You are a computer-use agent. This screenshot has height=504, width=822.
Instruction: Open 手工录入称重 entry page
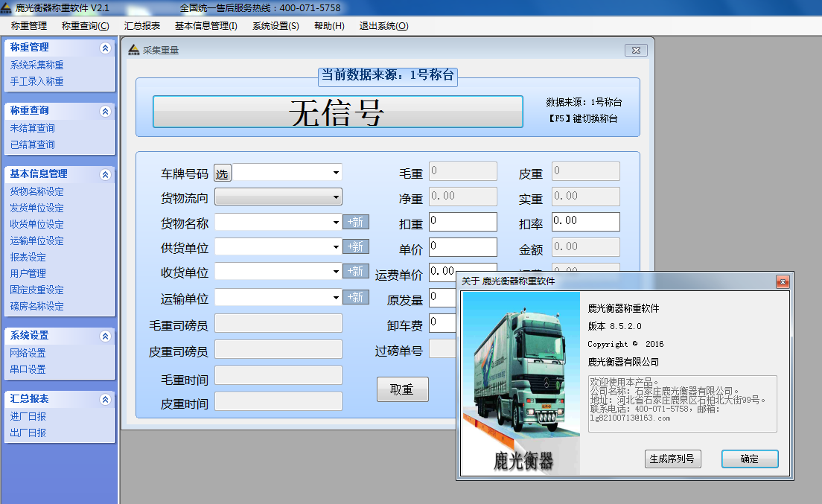pyautogui.click(x=36, y=82)
